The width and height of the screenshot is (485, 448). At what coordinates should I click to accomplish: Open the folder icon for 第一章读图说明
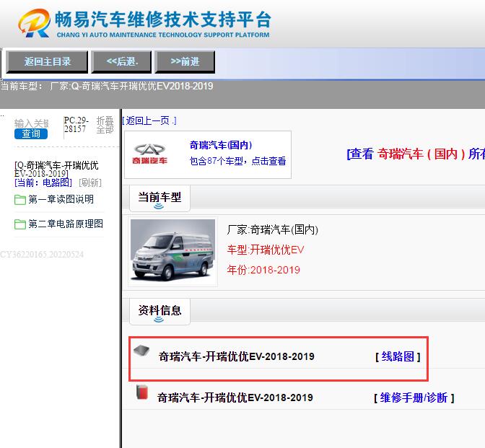tap(20, 200)
